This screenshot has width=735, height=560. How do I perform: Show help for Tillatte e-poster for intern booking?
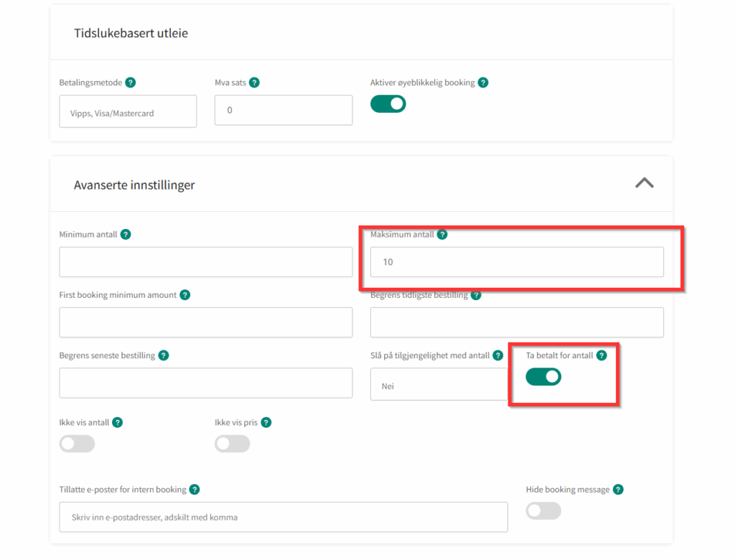195,490
